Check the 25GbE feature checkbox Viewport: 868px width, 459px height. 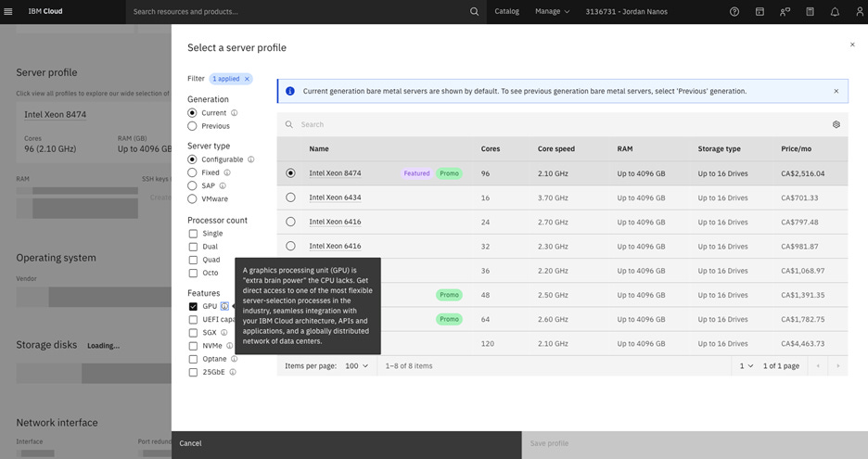(193, 372)
